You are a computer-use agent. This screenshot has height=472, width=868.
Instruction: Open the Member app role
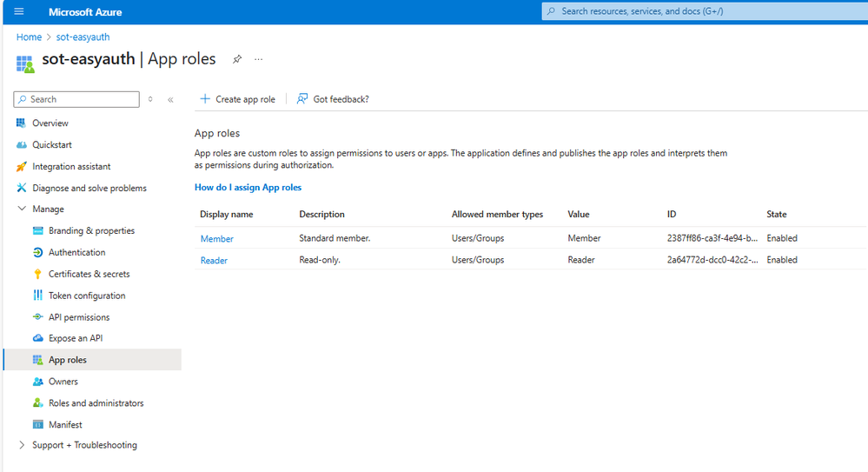pos(216,238)
